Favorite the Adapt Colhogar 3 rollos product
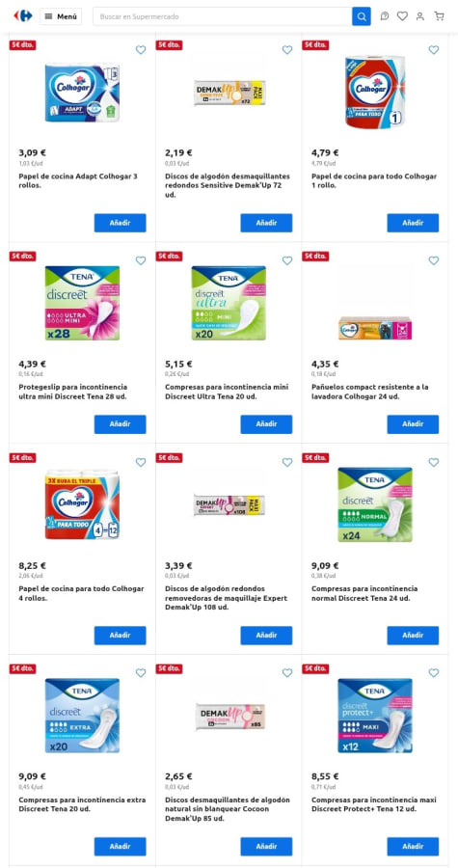Viewport: 458px width, 868px height. [x=141, y=50]
